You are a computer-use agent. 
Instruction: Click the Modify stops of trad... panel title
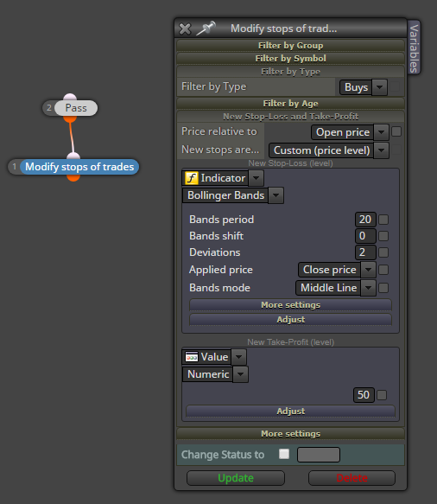click(284, 29)
